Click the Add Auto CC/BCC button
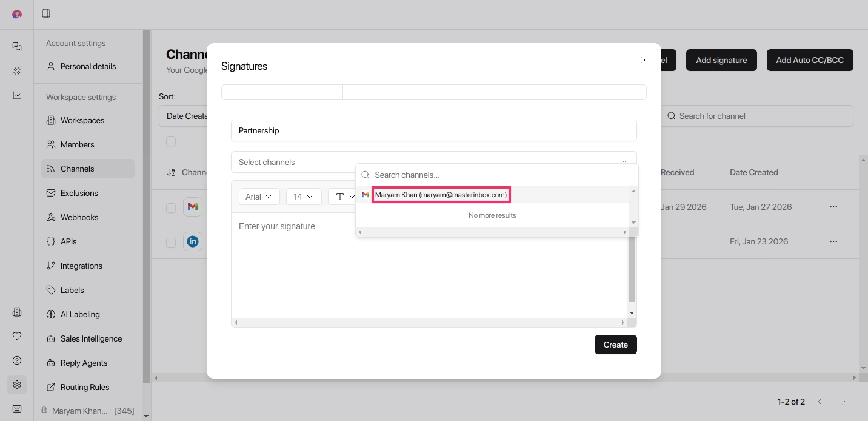 point(810,60)
